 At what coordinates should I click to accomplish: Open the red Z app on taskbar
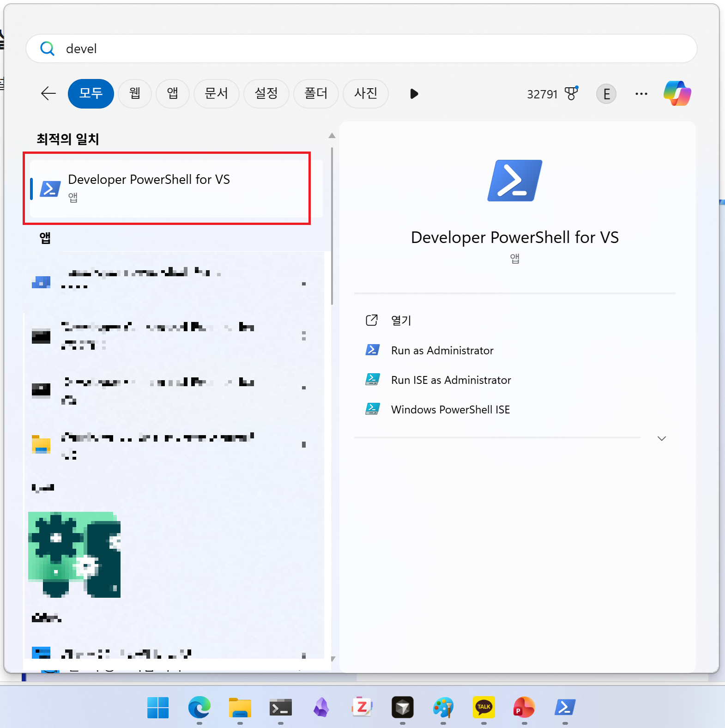(362, 708)
